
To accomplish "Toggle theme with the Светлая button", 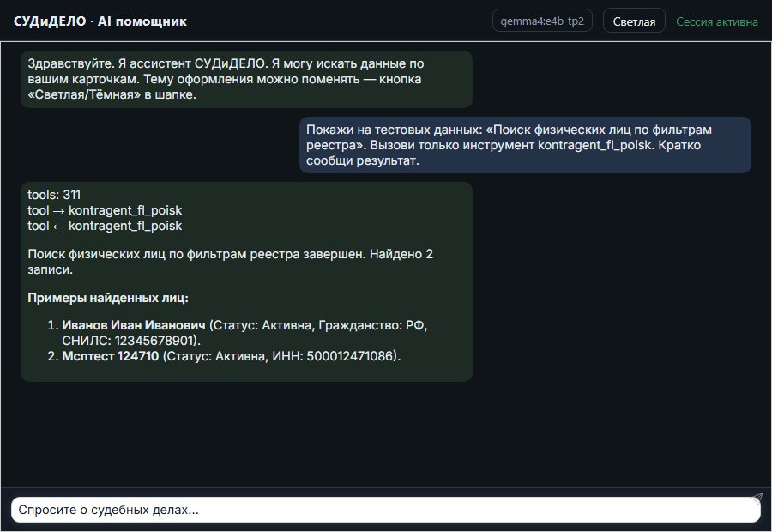I will [634, 21].
